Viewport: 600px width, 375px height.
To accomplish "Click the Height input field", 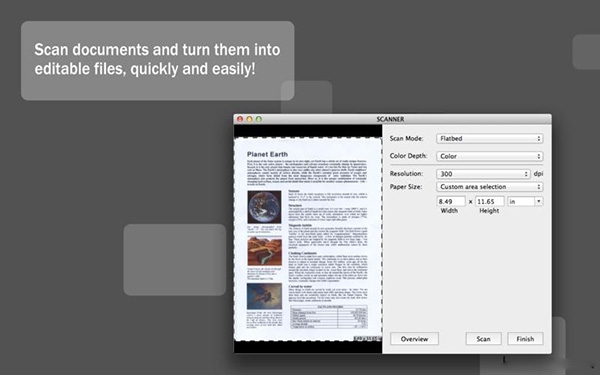I will (x=489, y=201).
